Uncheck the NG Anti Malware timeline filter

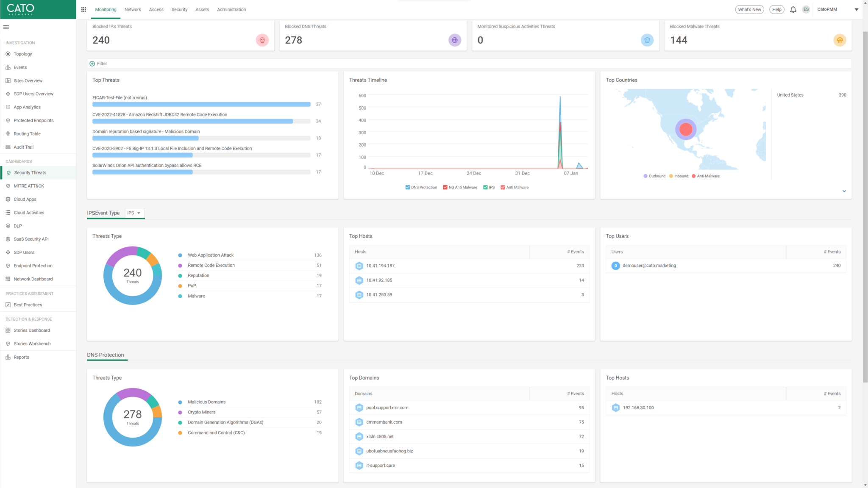[x=445, y=187]
